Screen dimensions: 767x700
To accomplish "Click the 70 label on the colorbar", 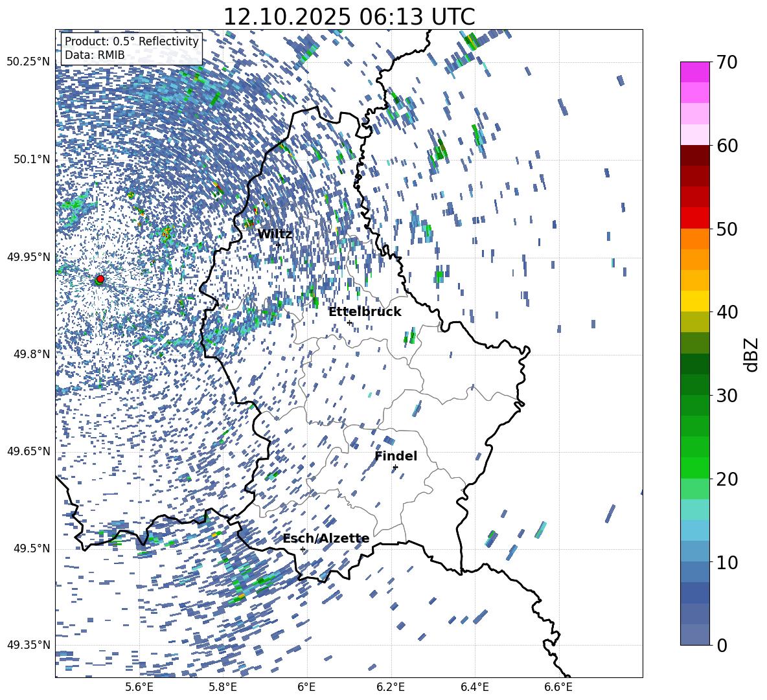I will pyautogui.click(x=727, y=62).
